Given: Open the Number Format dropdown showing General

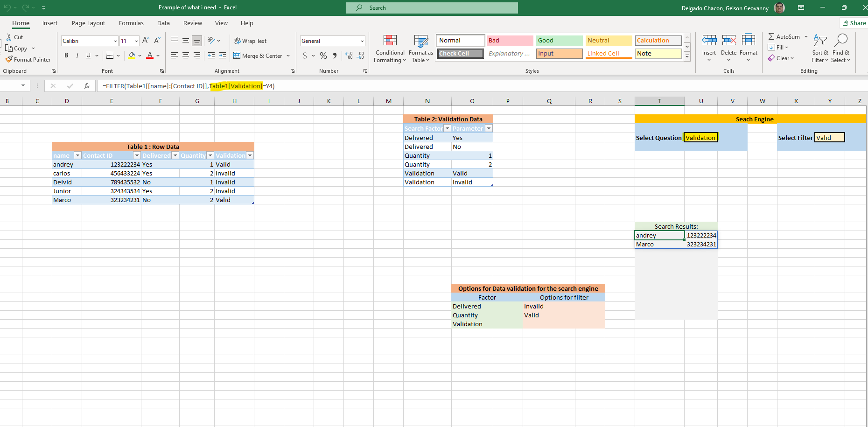Looking at the screenshot, I should (332, 41).
